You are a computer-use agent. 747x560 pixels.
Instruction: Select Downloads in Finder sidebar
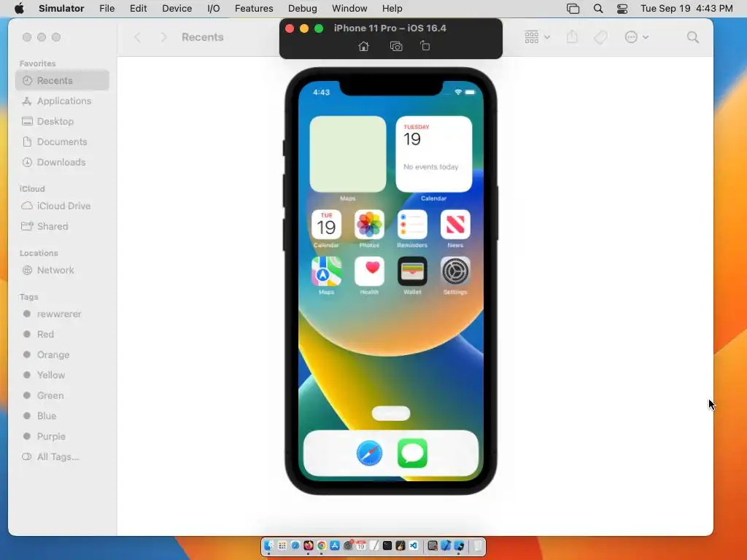click(x=62, y=163)
